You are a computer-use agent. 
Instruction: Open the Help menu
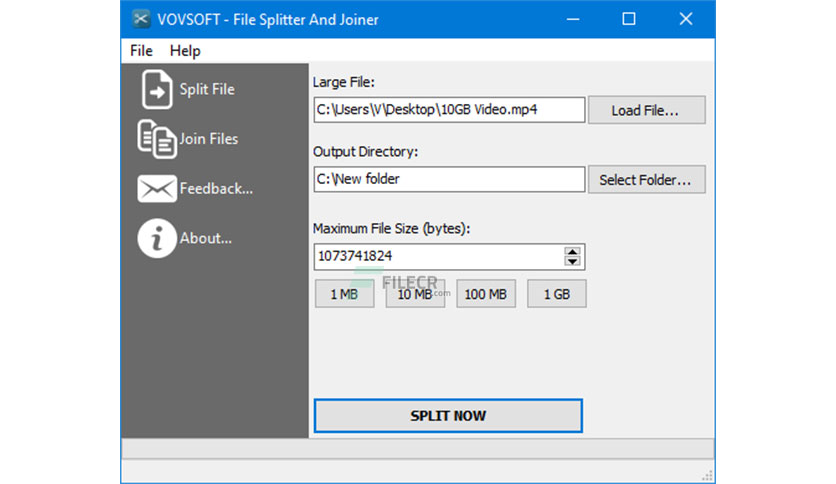(x=185, y=51)
